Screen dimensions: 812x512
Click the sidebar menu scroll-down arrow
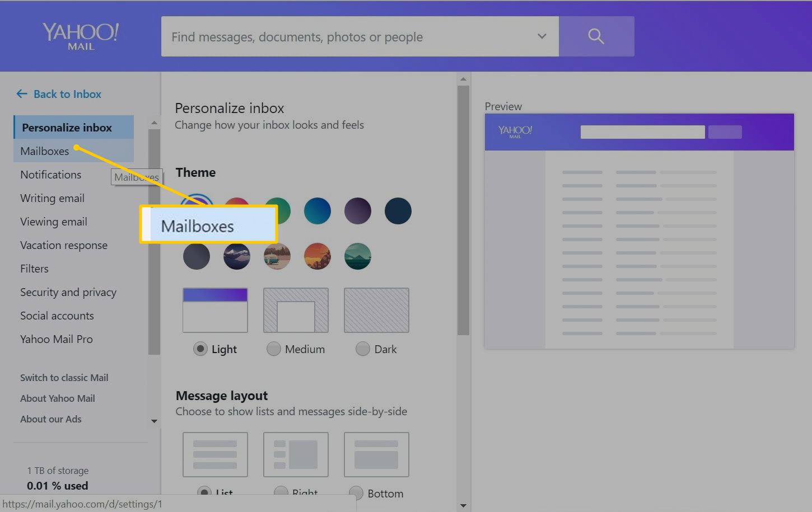(154, 421)
